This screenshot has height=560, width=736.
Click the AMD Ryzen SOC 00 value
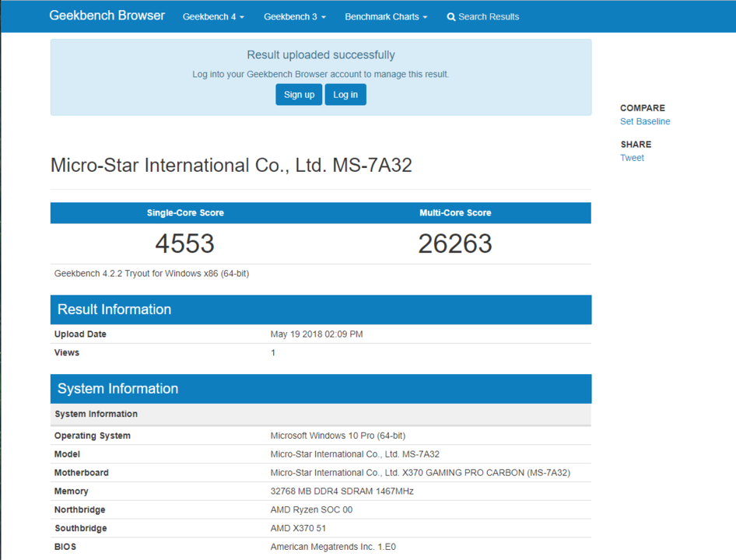coord(311,509)
